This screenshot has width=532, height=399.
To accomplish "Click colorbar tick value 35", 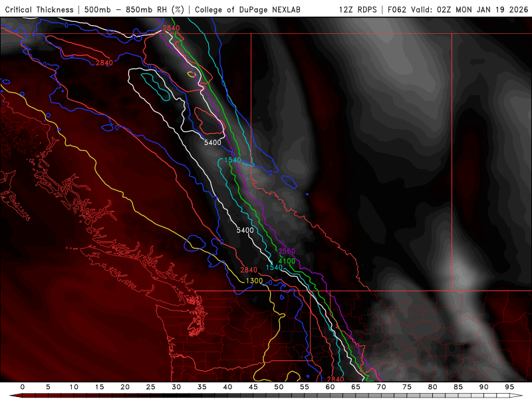I will coord(202,387).
